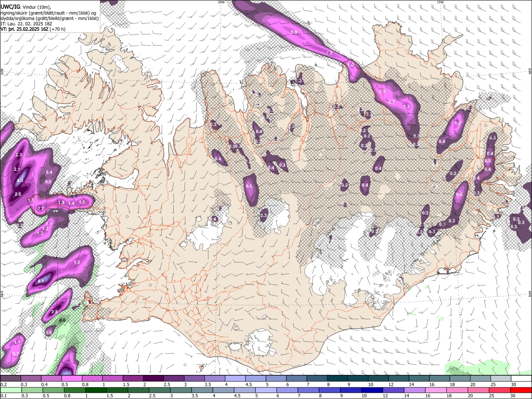Select the white swatch at 30 on upper scale

click(522, 379)
